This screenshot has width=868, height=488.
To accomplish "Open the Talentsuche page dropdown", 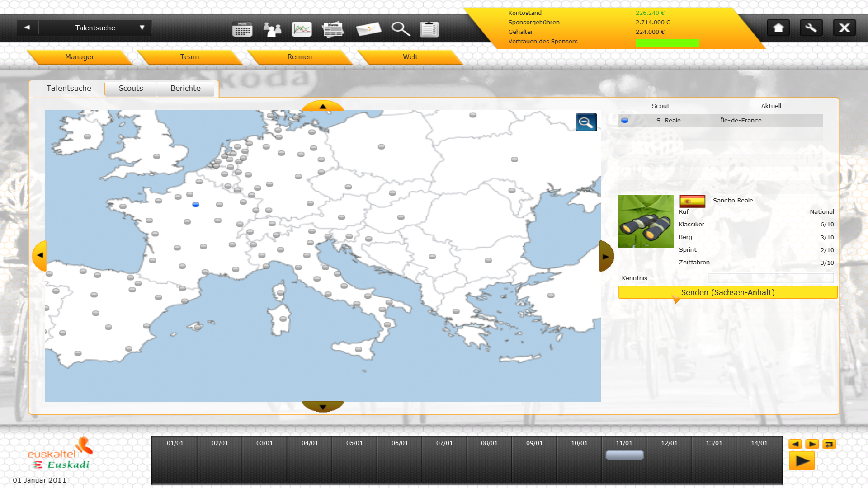I will (142, 28).
